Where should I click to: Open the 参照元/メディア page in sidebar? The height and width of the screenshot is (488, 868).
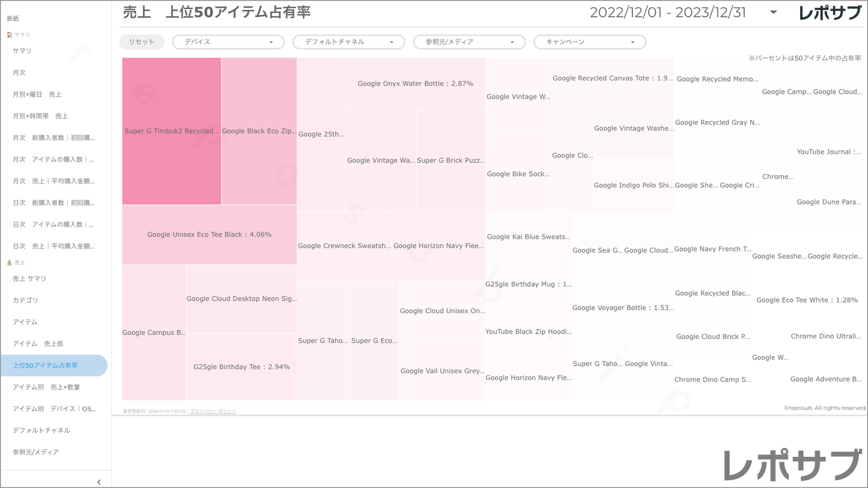point(36,452)
